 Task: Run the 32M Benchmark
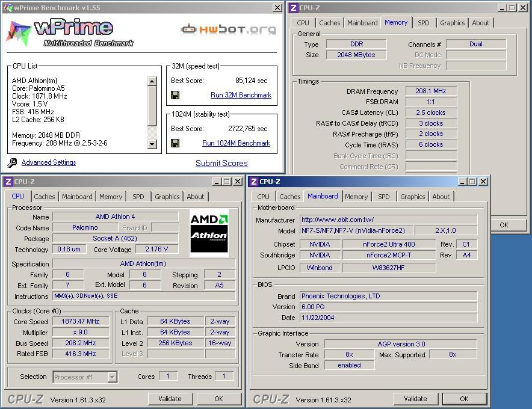pyautogui.click(x=241, y=95)
